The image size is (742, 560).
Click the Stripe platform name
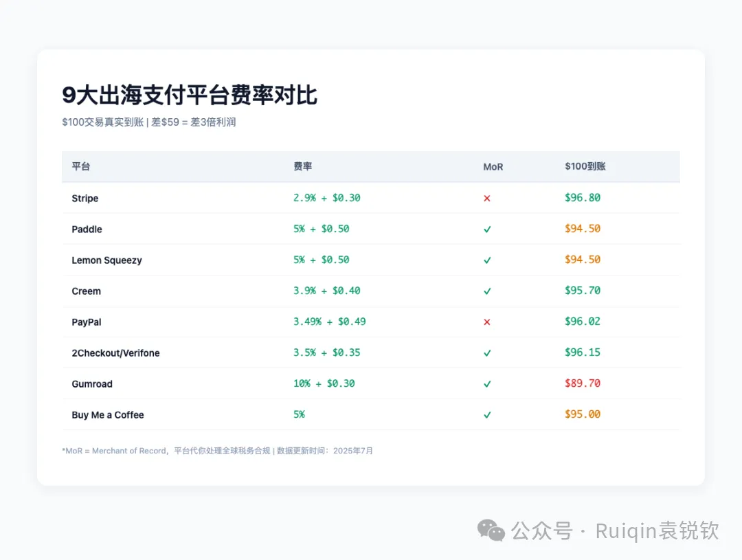coord(85,199)
